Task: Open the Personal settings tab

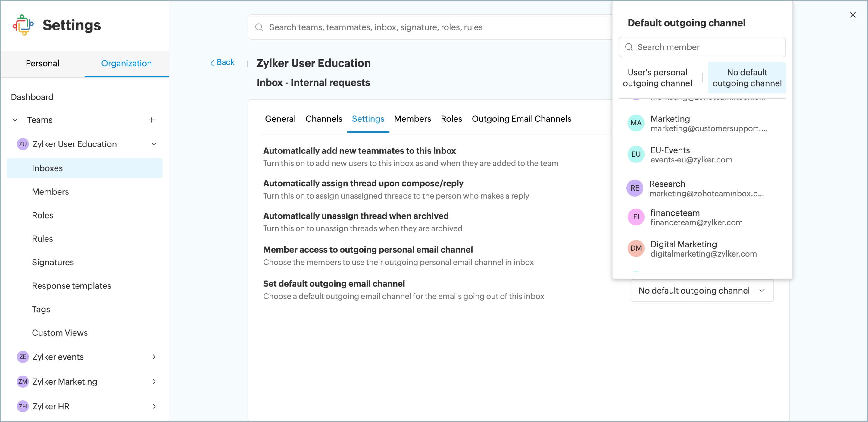Action: coord(42,63)
